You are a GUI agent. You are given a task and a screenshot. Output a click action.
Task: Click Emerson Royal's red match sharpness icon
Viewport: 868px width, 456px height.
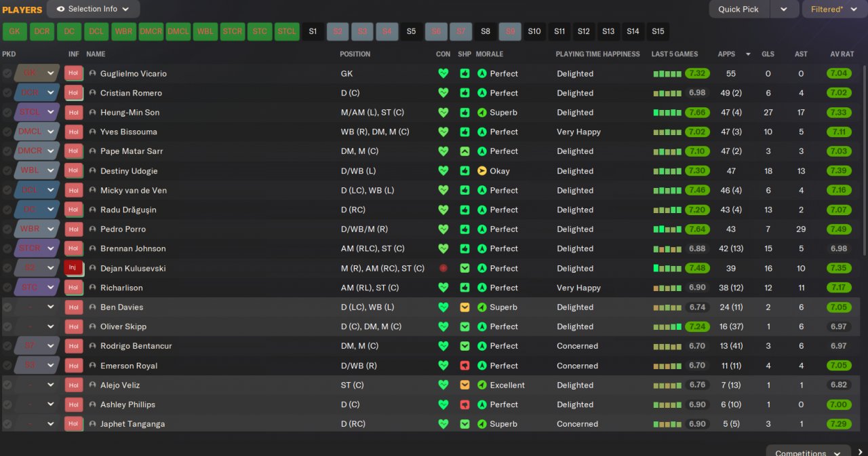[x=465, y=365]
